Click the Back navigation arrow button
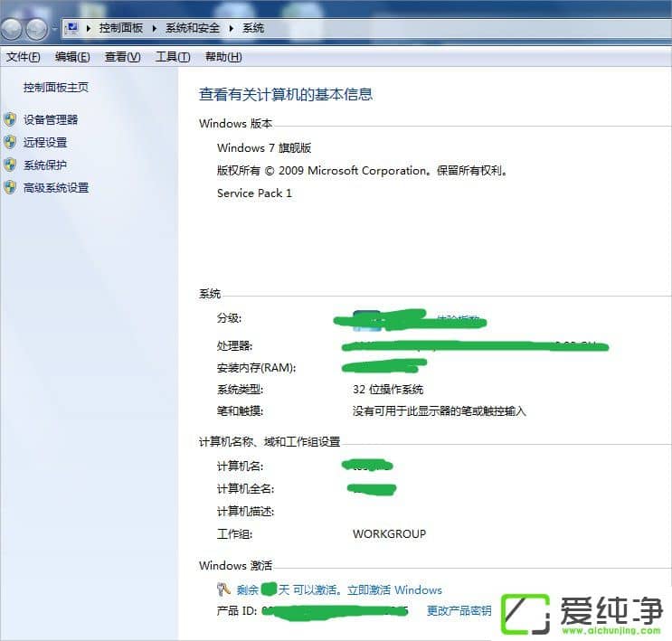The image size is (672, 641). point(14,29)
